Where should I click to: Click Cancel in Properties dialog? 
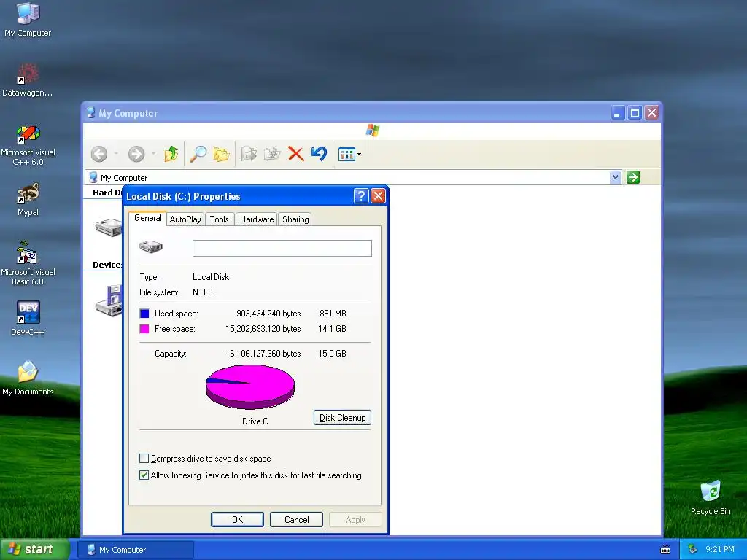[x=296, y=519]
